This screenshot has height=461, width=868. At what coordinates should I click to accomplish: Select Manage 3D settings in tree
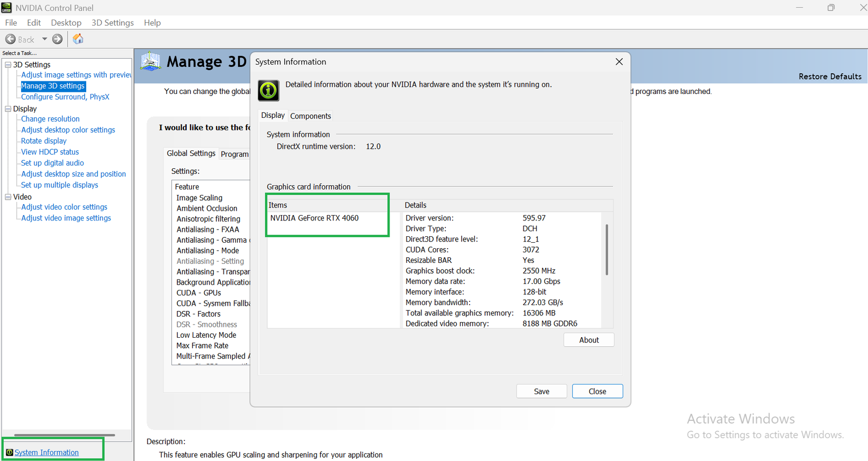(53, 86)
